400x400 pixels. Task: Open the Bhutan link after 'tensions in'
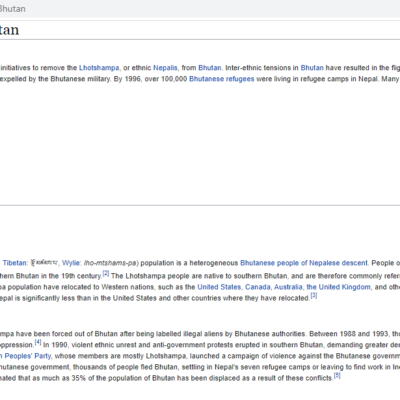pyautogui.click(x=312, y=68)
